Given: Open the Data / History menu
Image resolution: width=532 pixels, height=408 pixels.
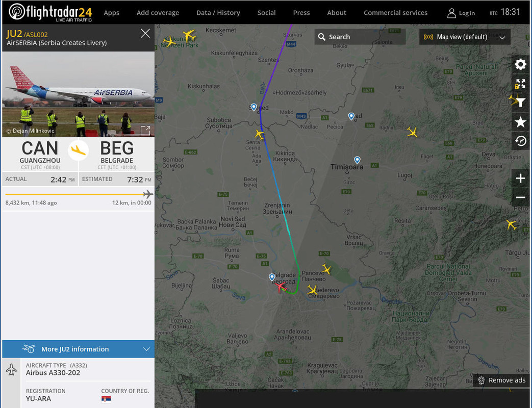Looking at the screenshot, I should pyautogui.click(x=218, y=13).
